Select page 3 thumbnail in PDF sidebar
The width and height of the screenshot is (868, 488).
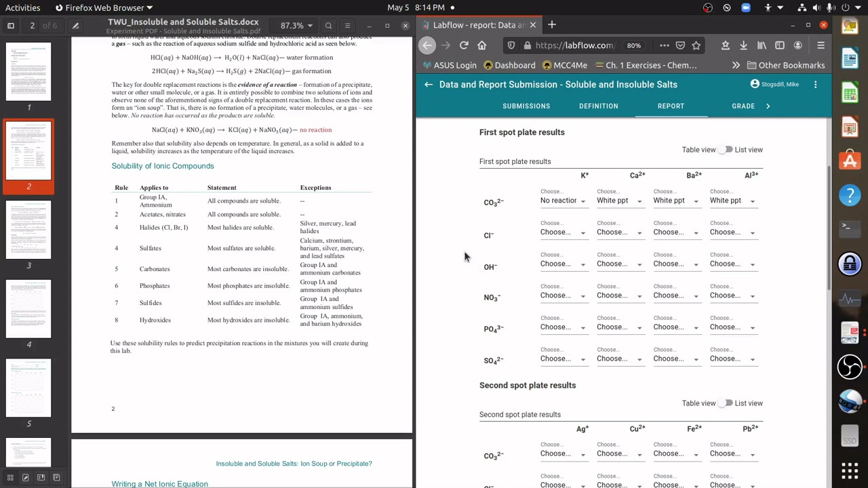[28, 230]
